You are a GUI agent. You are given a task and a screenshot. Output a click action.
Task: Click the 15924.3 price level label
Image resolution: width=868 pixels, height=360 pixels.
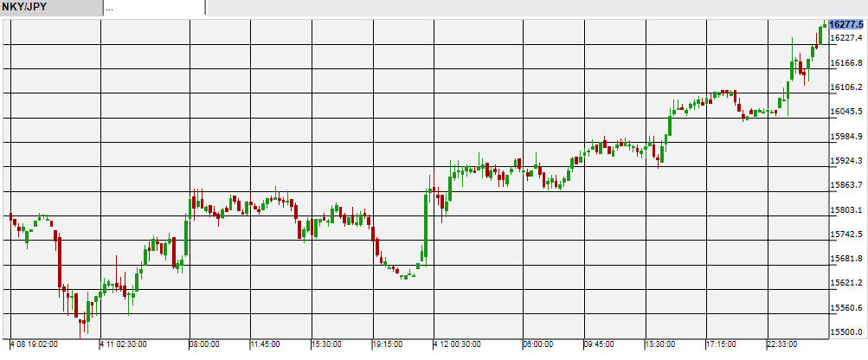click(x=848, y=161)
